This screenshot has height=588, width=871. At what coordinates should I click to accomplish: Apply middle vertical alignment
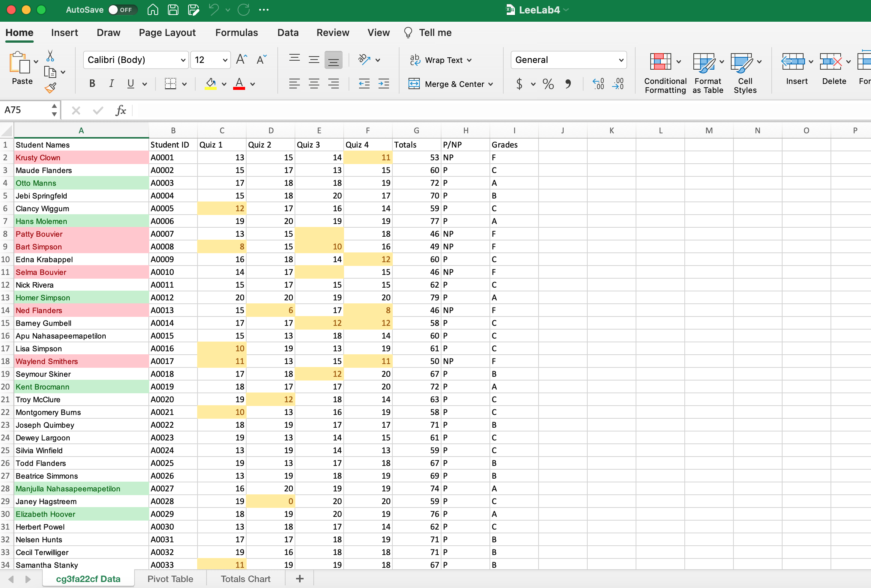(314, 60)
